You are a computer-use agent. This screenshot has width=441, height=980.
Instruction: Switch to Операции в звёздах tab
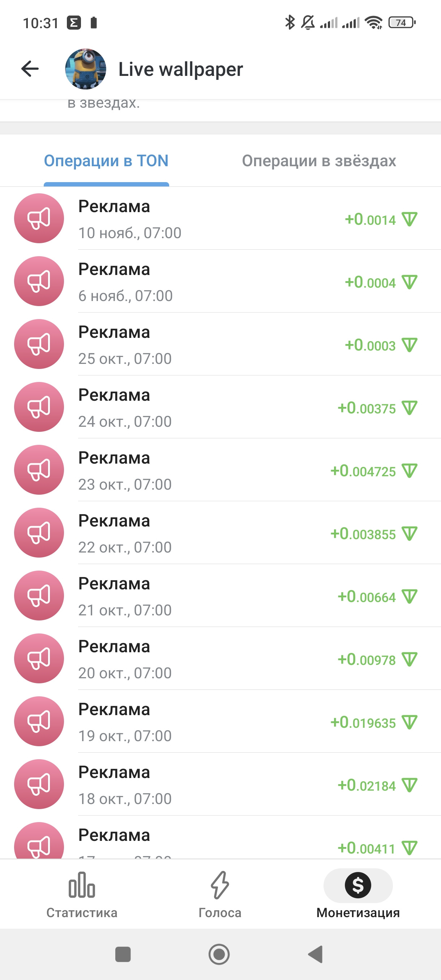click(x=319, y=161)
